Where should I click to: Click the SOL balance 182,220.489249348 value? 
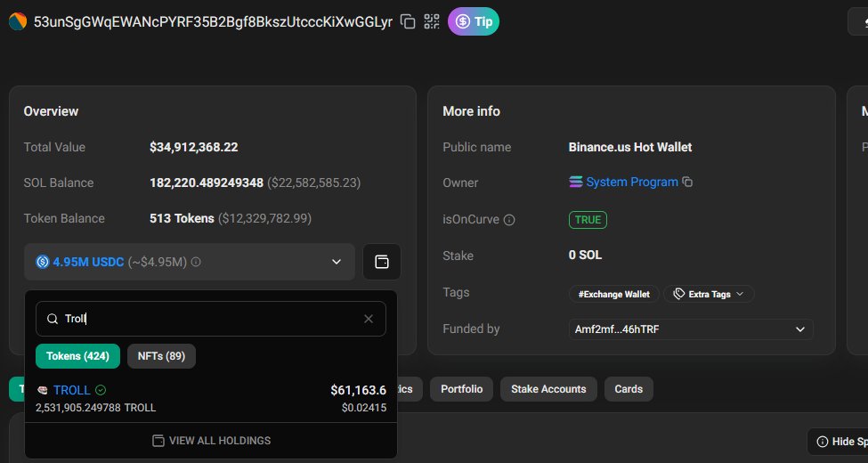207,183
